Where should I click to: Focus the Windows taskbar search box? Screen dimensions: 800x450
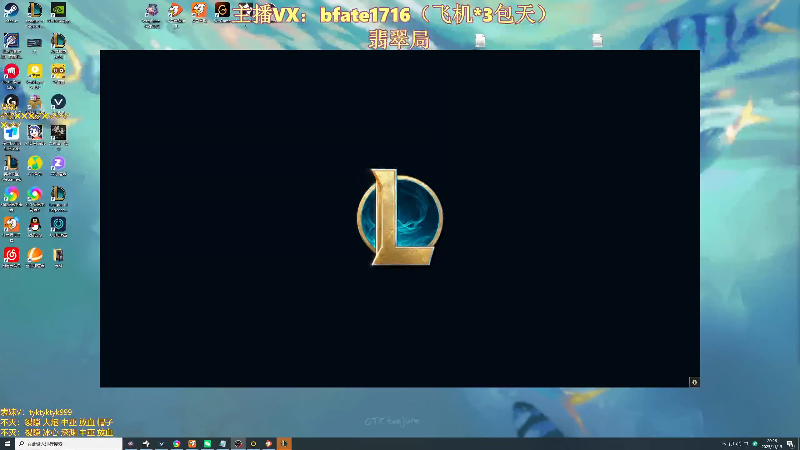click(69, 444)
